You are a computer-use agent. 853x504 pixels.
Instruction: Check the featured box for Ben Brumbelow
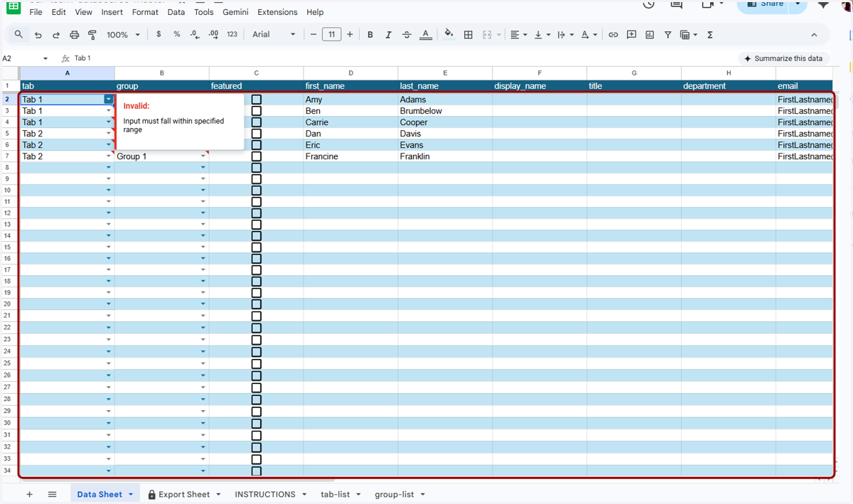click(257, 111)
